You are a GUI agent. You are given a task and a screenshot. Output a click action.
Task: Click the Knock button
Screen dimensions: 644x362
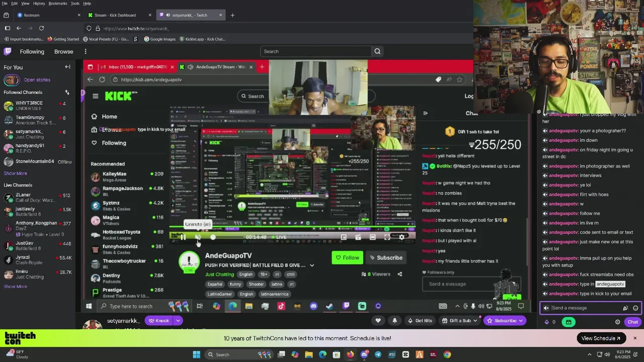(x=159, y=320)
